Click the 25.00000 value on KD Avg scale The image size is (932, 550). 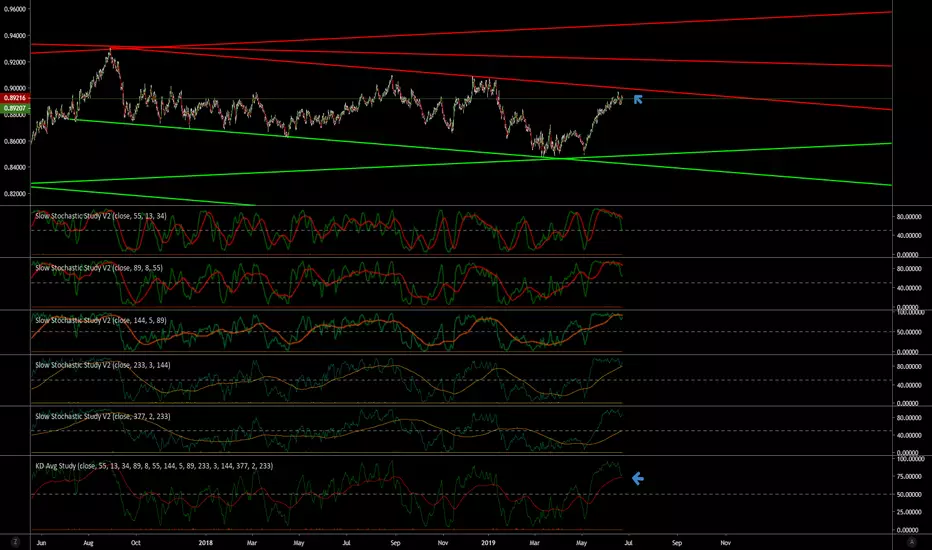(909, 512)
